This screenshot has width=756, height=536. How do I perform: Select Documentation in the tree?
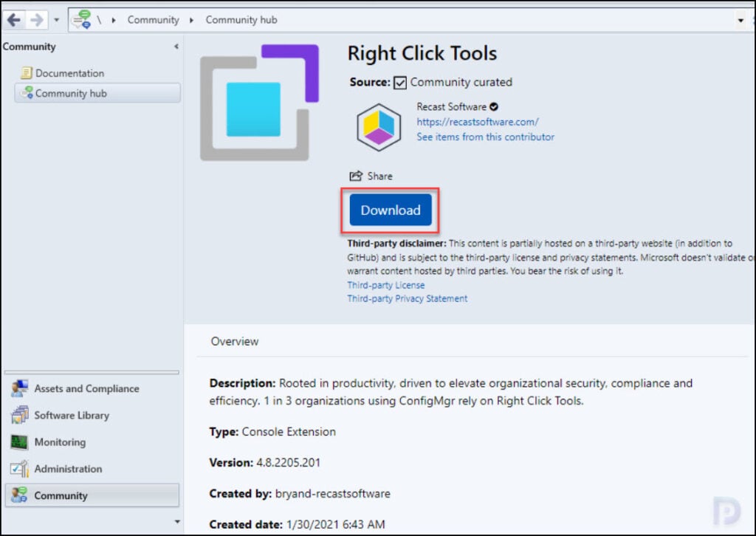coord(69,73)
